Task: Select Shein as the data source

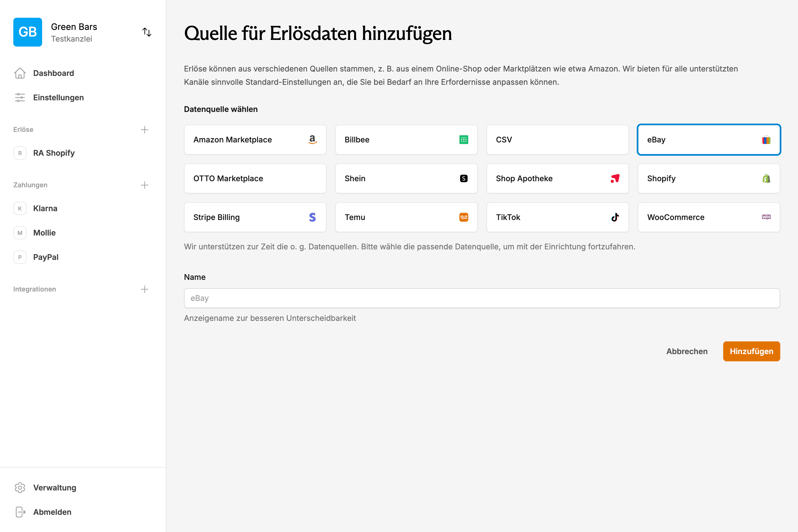Action: pos(406,178)
